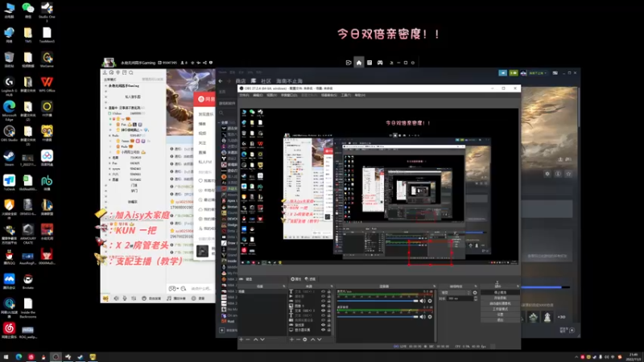The image size is (644, 362).
Task: Open OBS 视图(V) menu
Action: [x=271, y=95]
